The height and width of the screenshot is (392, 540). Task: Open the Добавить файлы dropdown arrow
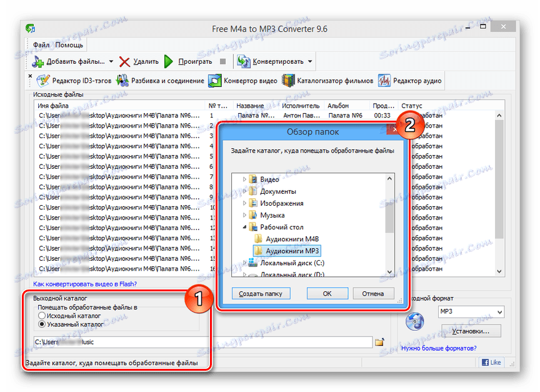pos(111,62)
